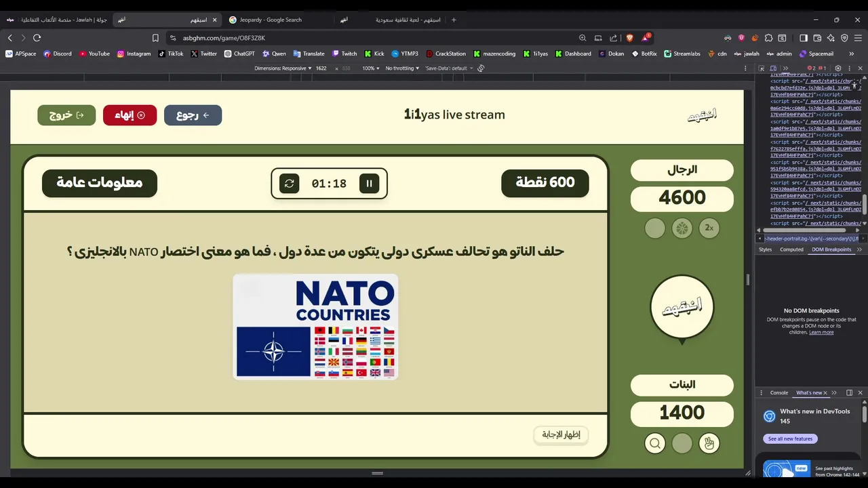Open Brave Rewards triangle icon
This screenshot has height=488, width=868.
pos(646,38)
